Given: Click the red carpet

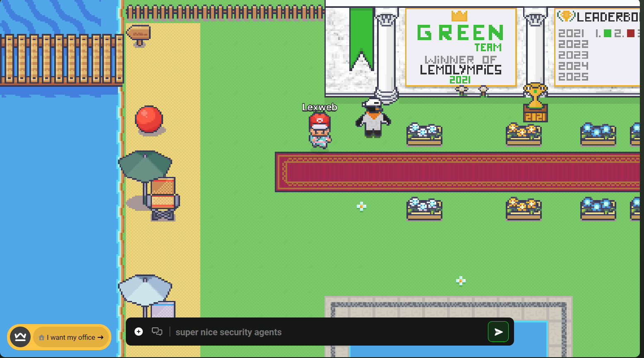Looking at the screenshot, I should 457,172.
